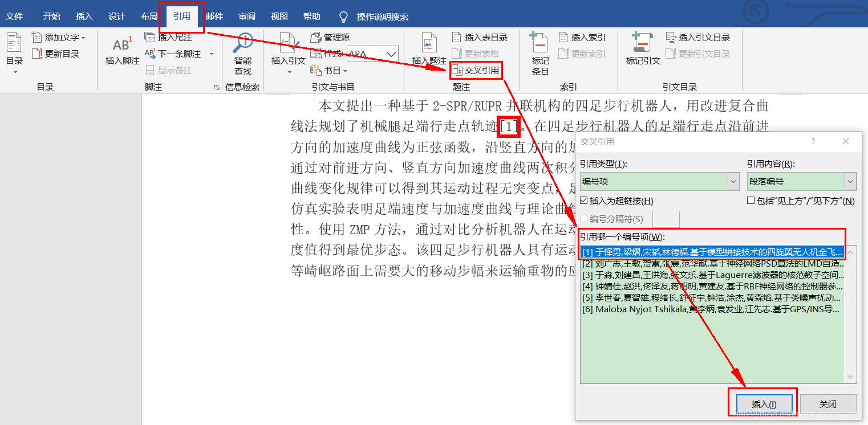
Task: Switch to the 布局 tab
Action: tap(149, 17)
